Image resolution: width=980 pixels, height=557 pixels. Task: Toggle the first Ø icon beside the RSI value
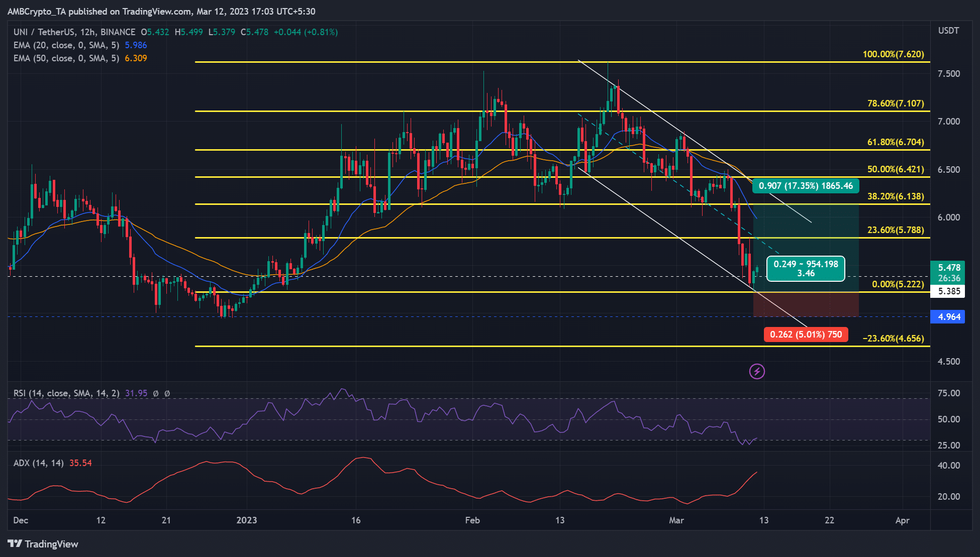tap(156, 394)
